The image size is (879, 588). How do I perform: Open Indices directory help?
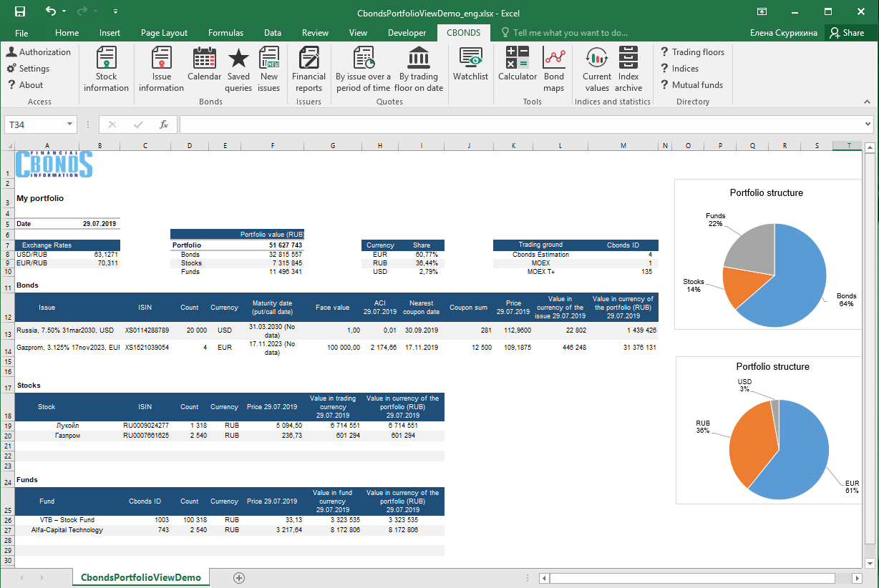coord(679,69)
